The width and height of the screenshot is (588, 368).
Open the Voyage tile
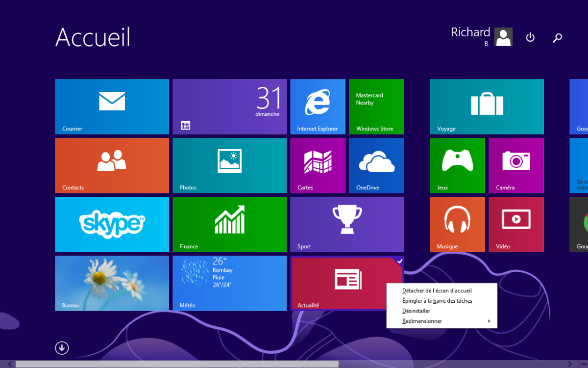click(x=487, y=106)
